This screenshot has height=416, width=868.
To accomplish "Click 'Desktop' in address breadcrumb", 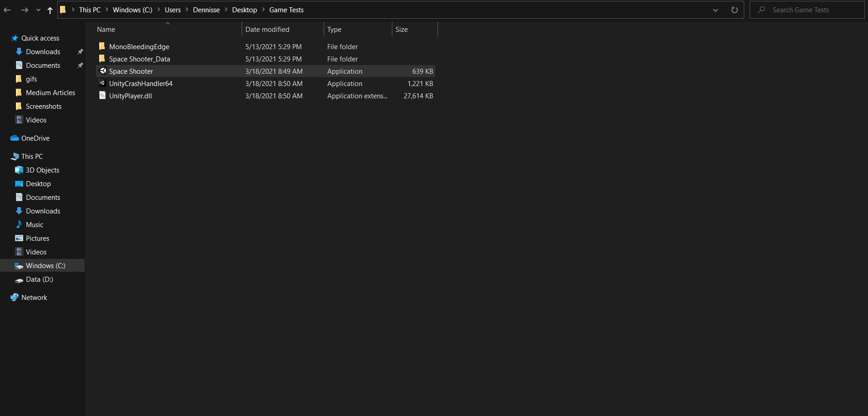I will tap(244, 10).
